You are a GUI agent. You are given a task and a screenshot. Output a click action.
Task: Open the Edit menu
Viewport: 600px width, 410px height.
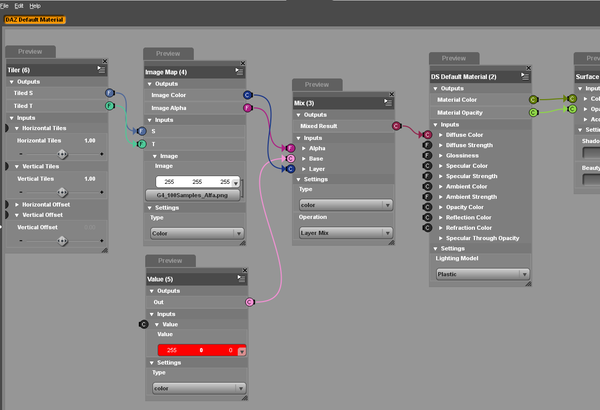tap(19, 6)
